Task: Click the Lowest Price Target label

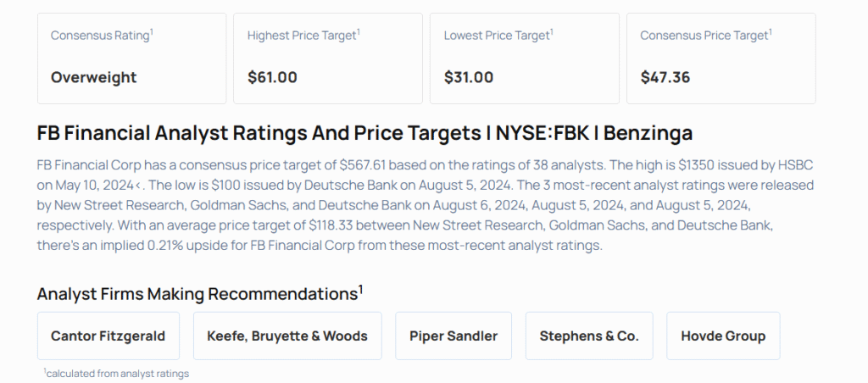Action: (x=498, y=36)
